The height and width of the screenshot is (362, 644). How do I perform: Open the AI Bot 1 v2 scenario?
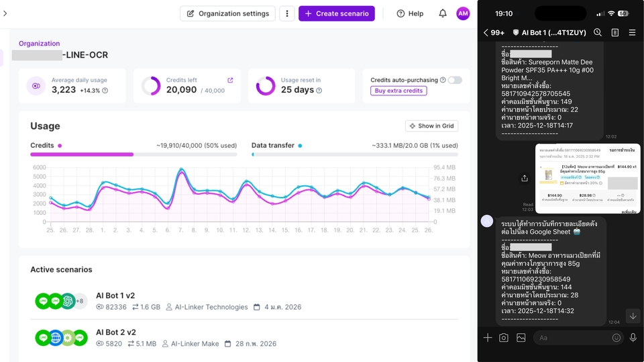pyautogui.click(x=115, y=296)
